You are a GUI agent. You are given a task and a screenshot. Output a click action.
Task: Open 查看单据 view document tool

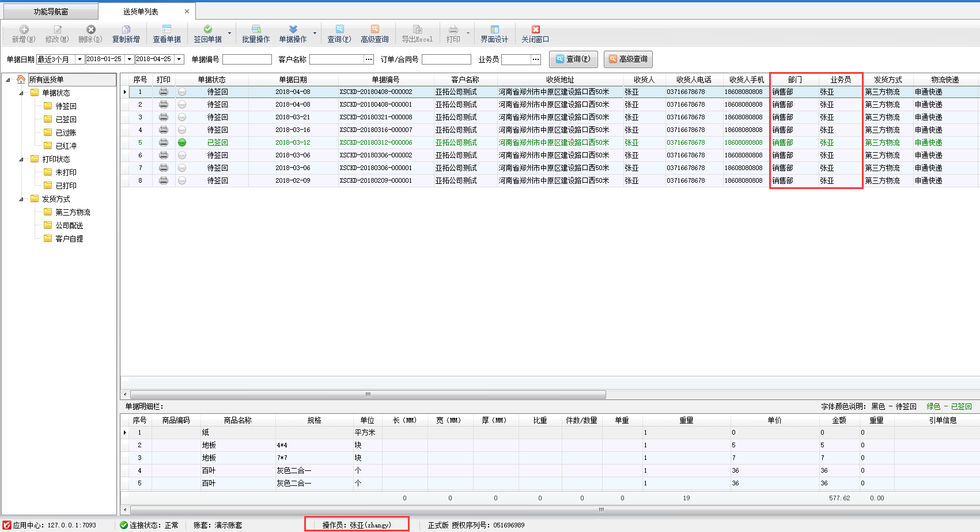[x=167, y=29]
